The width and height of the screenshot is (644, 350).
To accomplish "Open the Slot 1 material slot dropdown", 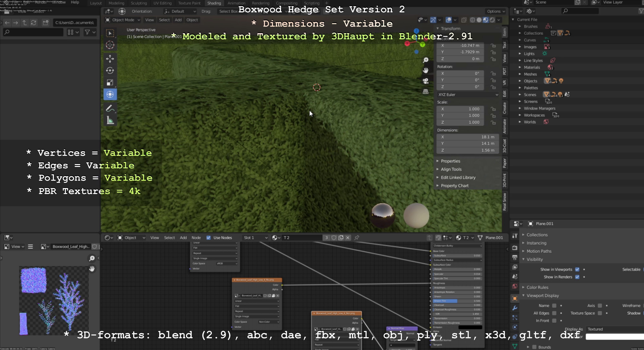I will coord(255,238).
